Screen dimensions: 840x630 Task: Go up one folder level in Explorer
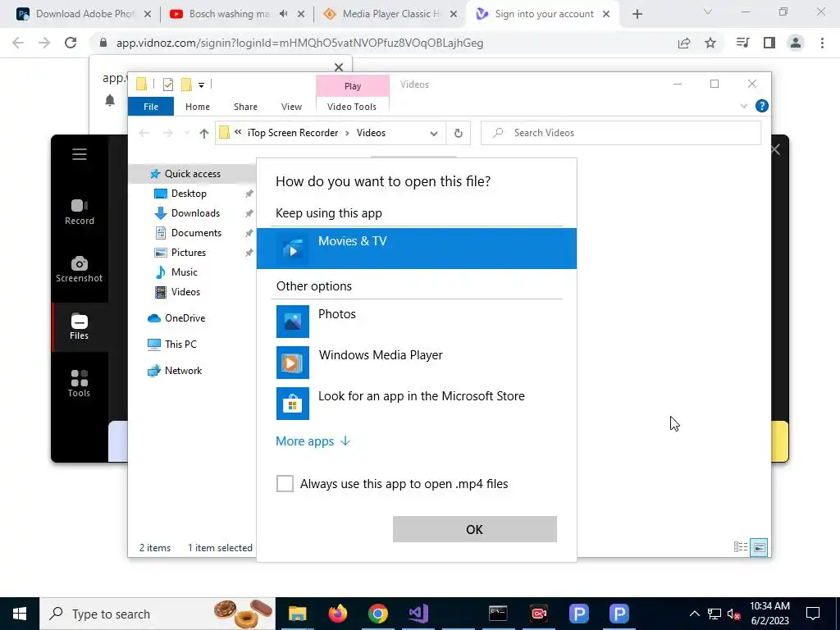(x=203, y=134)
